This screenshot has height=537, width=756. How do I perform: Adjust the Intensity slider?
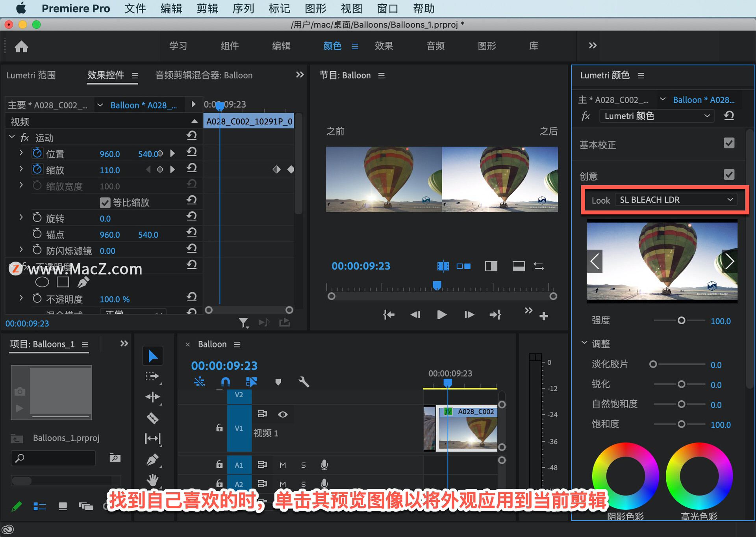tap(681, 321)
